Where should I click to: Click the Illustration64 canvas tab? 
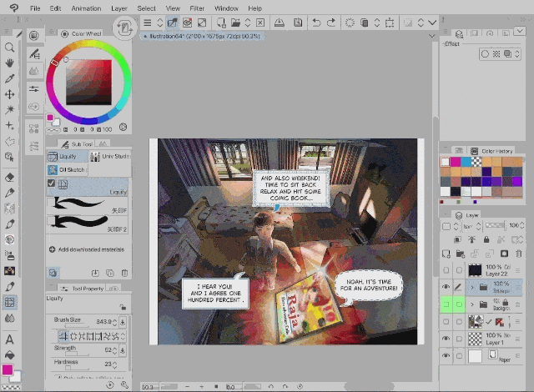tap(202, 36)
